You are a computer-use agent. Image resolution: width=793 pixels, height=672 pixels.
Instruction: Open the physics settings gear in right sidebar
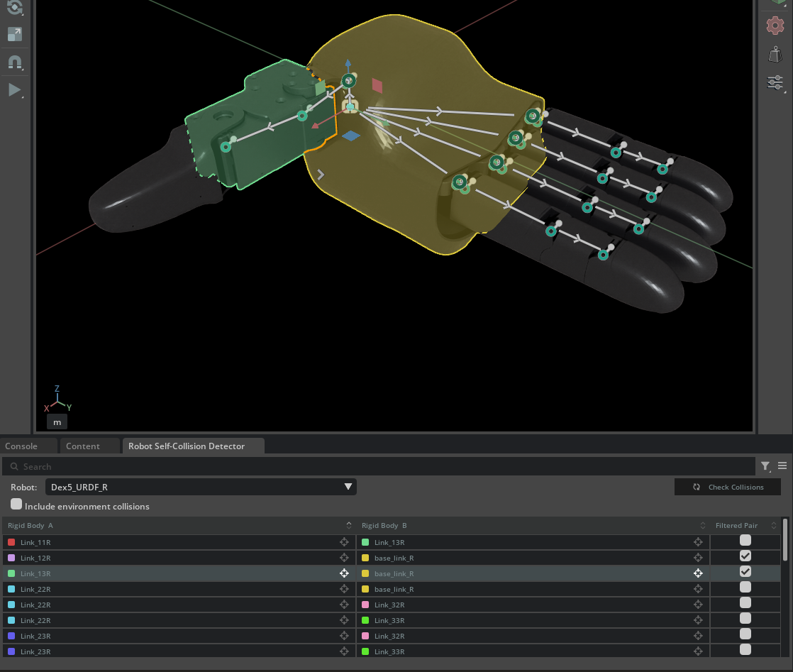(775, 26)
